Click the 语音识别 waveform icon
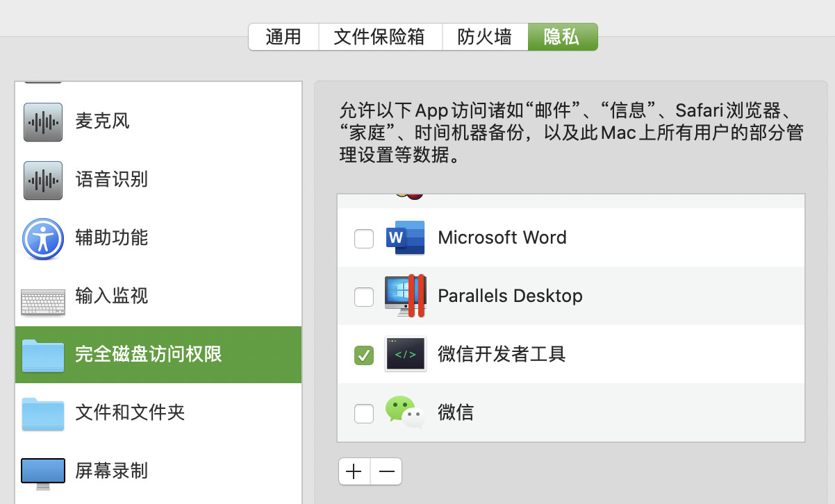 pos(43,180)
